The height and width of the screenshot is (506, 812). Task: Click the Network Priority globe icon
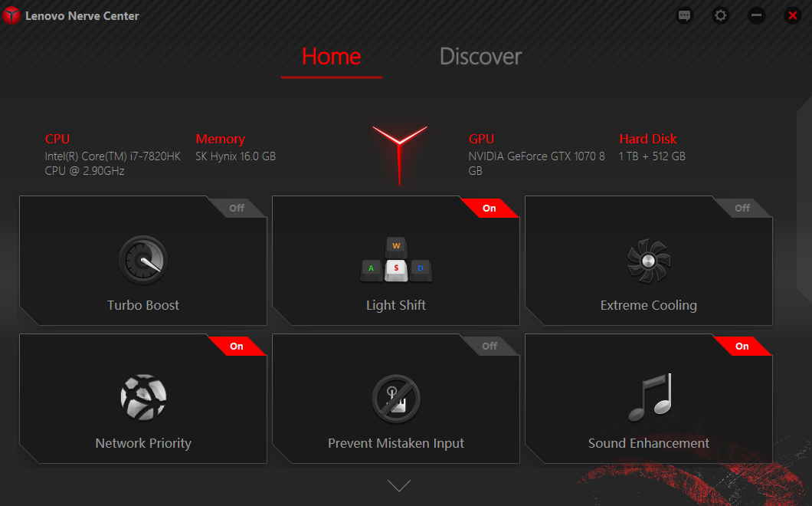click(x=143, y=397)
